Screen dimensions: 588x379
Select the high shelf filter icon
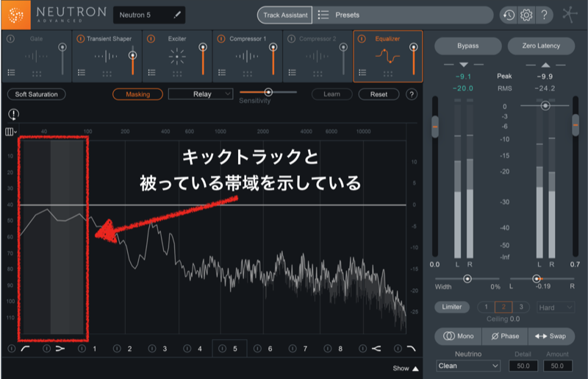376,349
